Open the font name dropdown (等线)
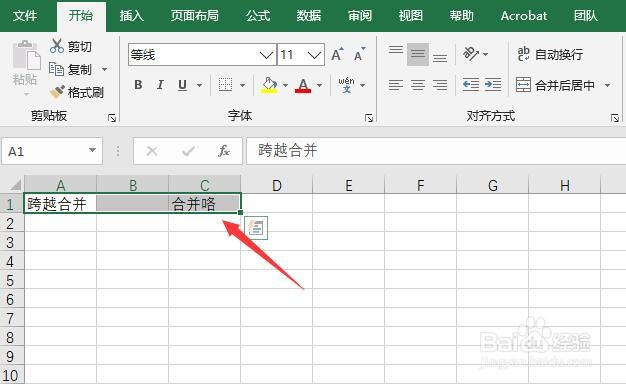This screenshot has width=626, height=384. [266, 55]
